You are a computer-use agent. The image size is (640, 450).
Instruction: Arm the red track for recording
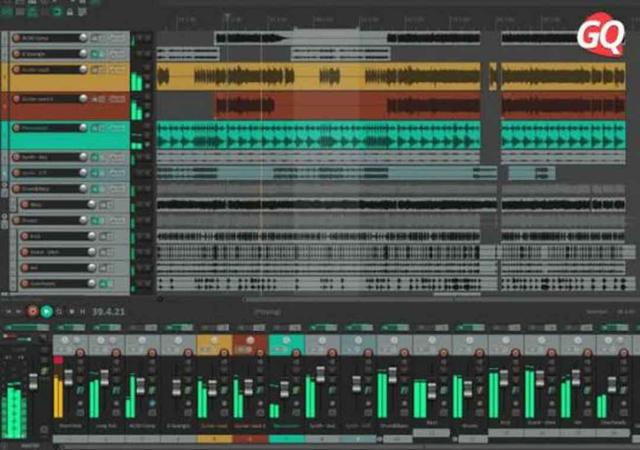(16, 99)
